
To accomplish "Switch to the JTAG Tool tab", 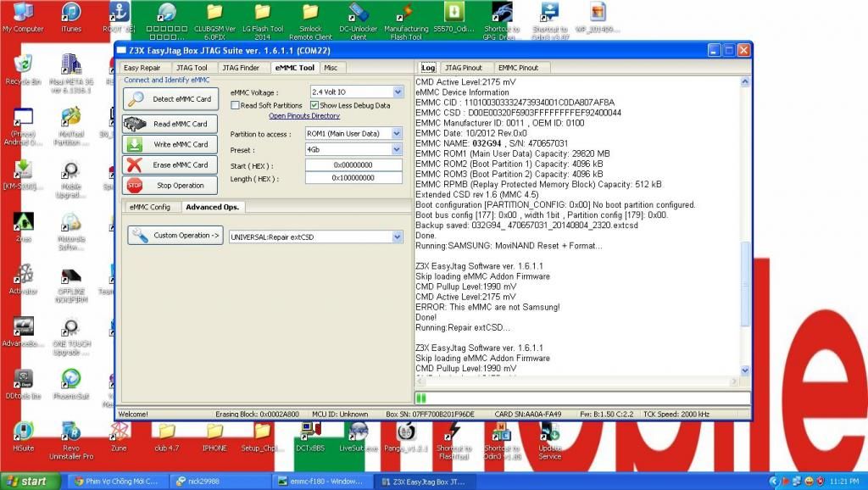I will point(192,68).
